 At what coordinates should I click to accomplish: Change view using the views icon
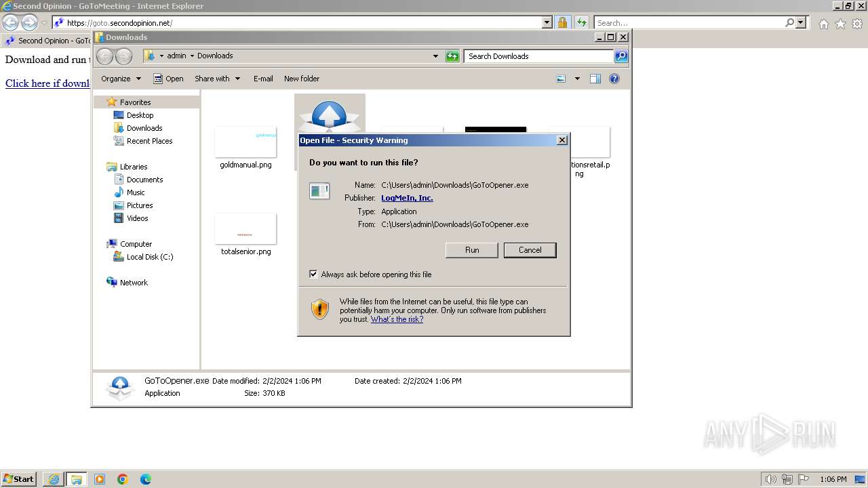561,79
